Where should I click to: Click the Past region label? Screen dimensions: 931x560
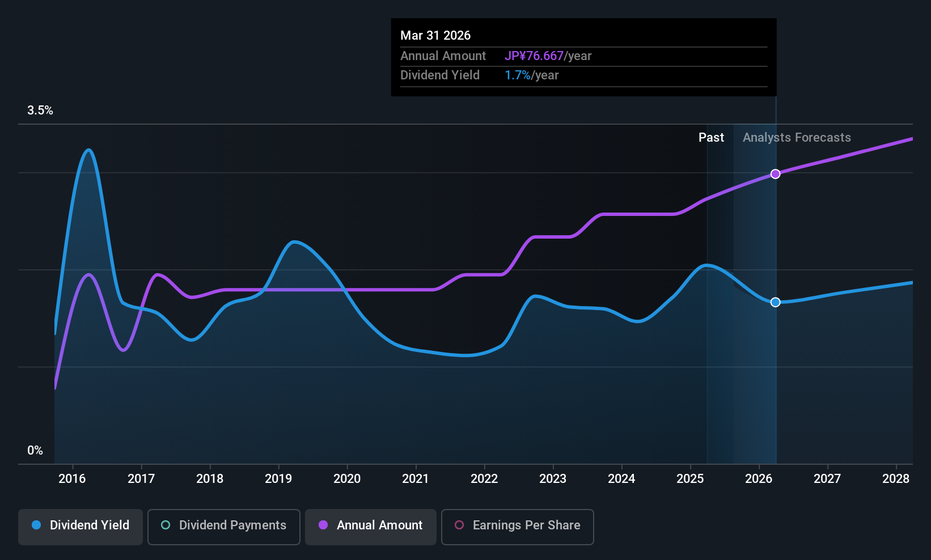711,138
